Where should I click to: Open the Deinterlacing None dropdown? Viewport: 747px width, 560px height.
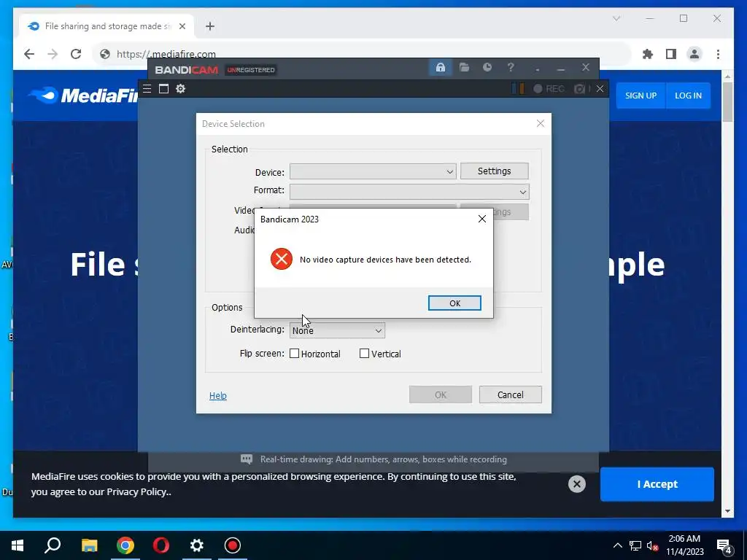pos(337,330)
